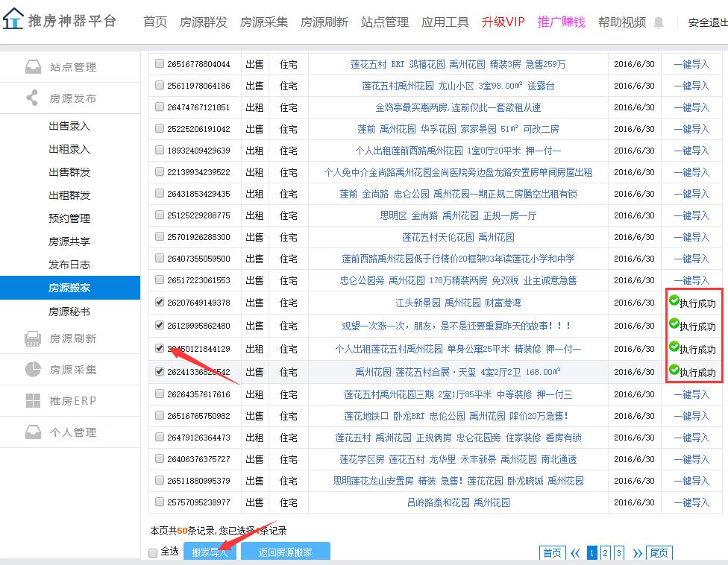Click the house logo icon

(13, 20)
